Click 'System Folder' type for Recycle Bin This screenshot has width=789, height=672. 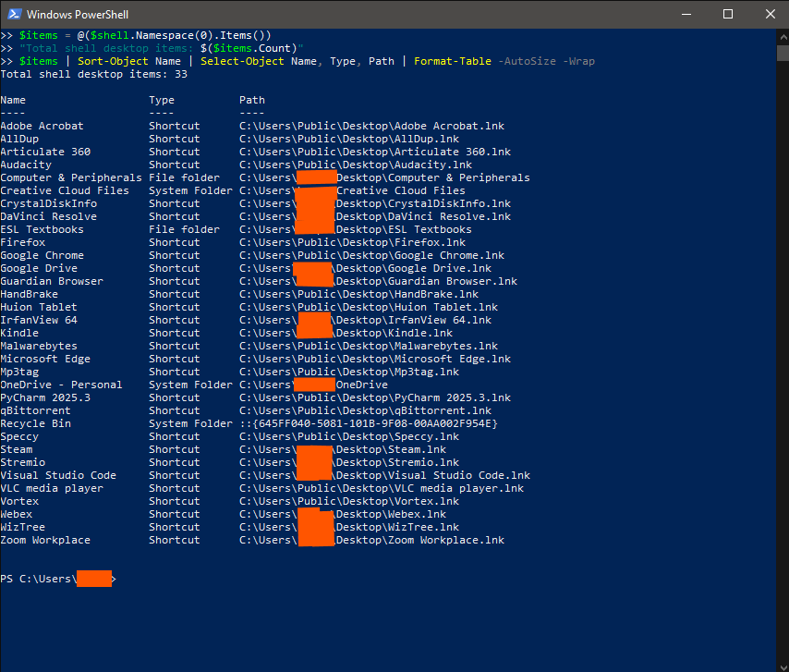pos(190,424)
